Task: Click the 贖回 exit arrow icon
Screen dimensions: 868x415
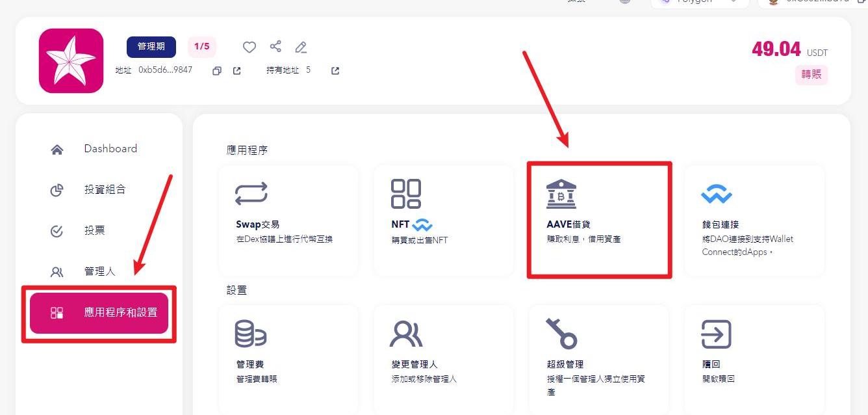Action: tap(716, 334)
